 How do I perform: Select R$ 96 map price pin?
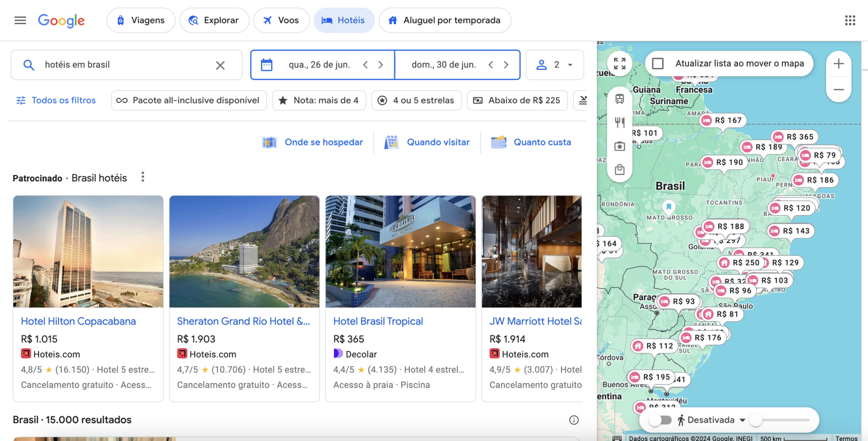click(734, 291)
